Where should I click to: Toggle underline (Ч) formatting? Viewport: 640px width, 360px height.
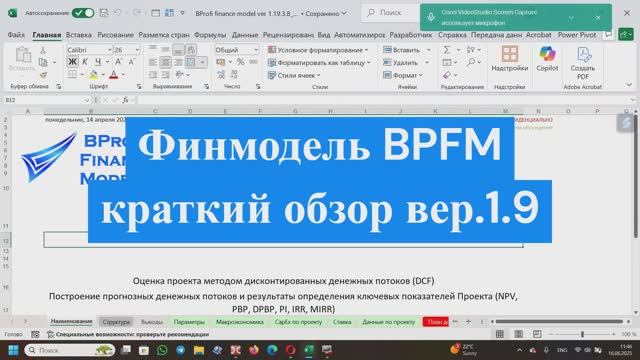pyautogui.click(x=98, y=62)
